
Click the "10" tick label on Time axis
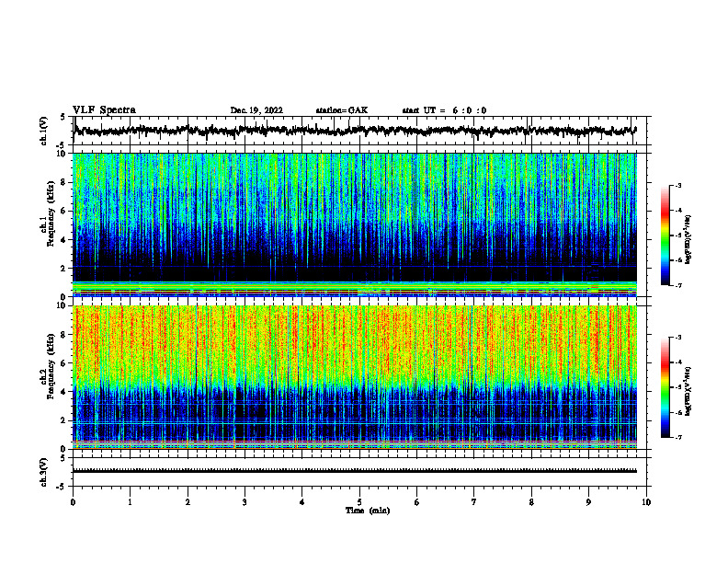click(x=646, y=501)
